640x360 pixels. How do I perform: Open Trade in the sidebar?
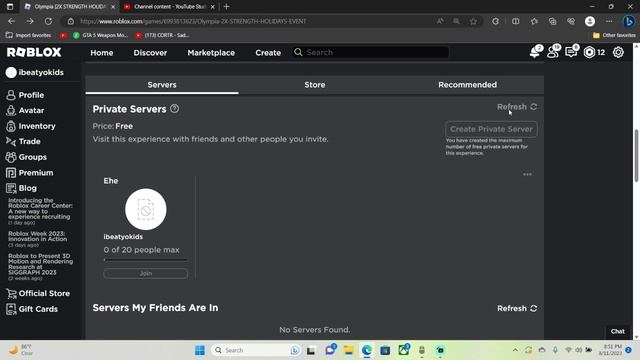click(x=23, y=142)
